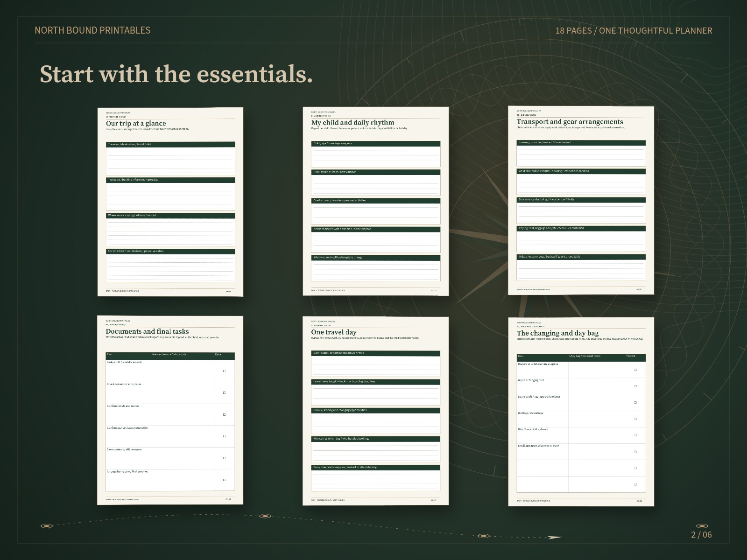The image size is (747, 560).
Task: Click 'Our priorities / next decision / person and date' bar
Action: [170, 251]
